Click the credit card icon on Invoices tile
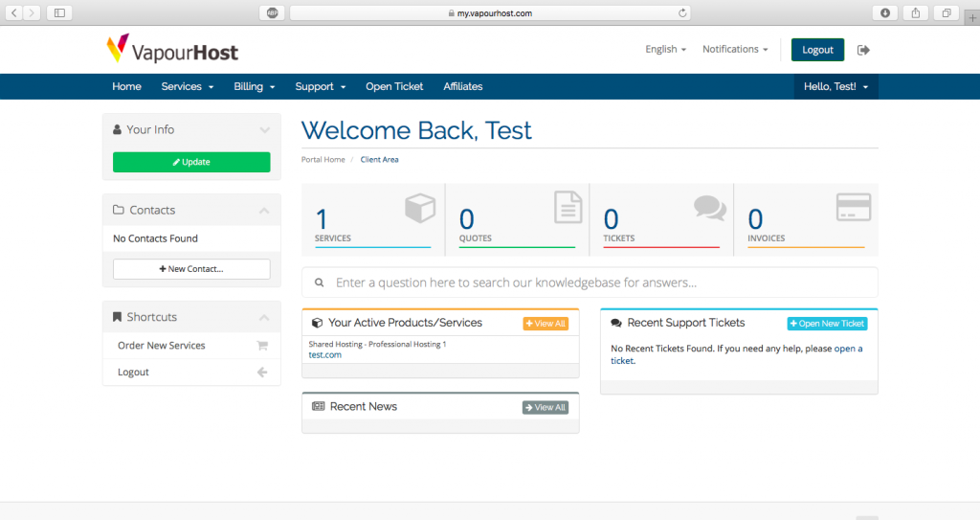This screenshot has height=520, width=980. click(854, 207)
